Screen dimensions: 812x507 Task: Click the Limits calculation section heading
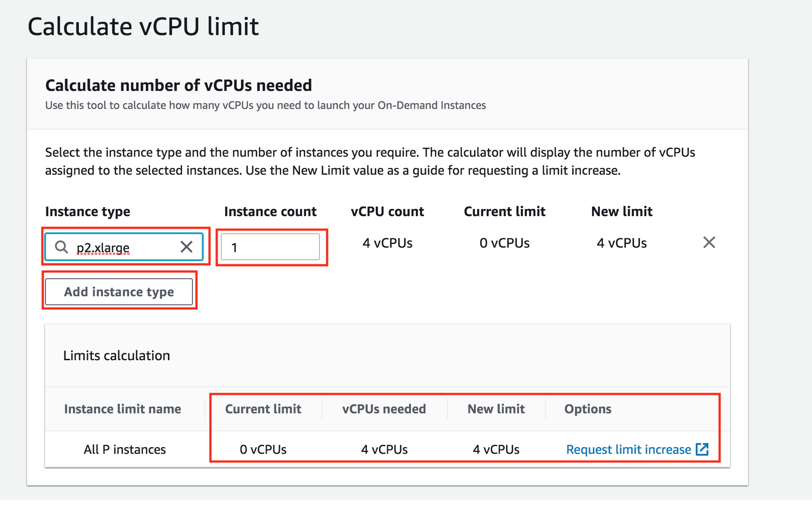117,356
